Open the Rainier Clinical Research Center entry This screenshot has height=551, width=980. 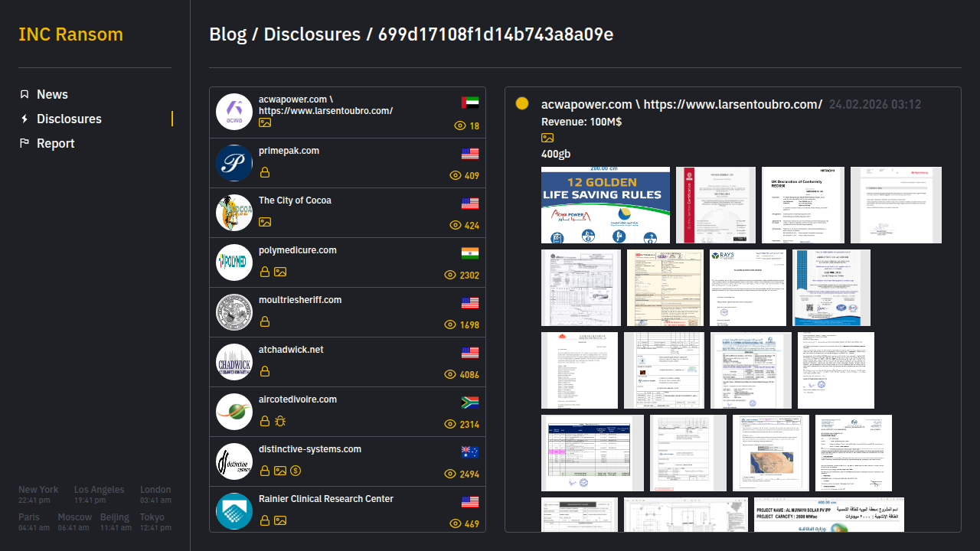[x=326, y=499]
